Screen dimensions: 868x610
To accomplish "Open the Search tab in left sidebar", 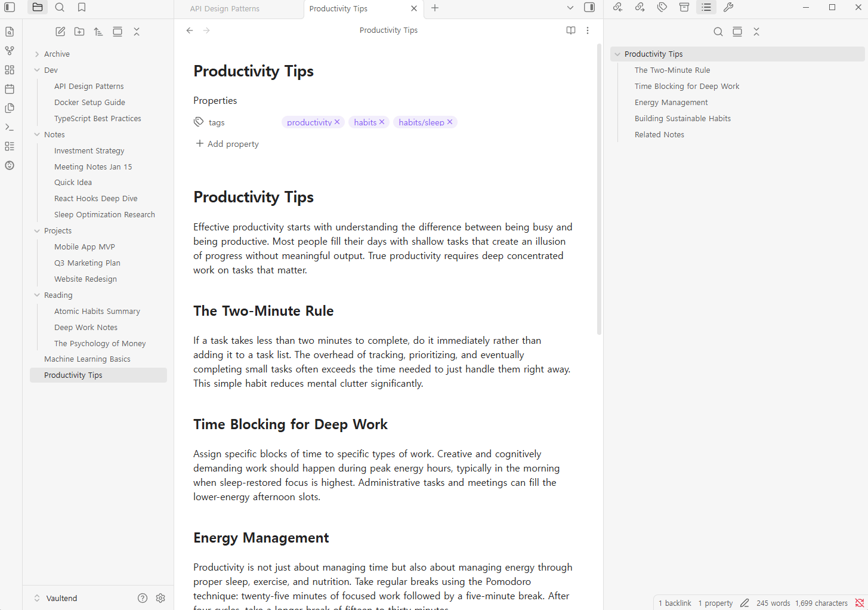I will click(60, 8).
